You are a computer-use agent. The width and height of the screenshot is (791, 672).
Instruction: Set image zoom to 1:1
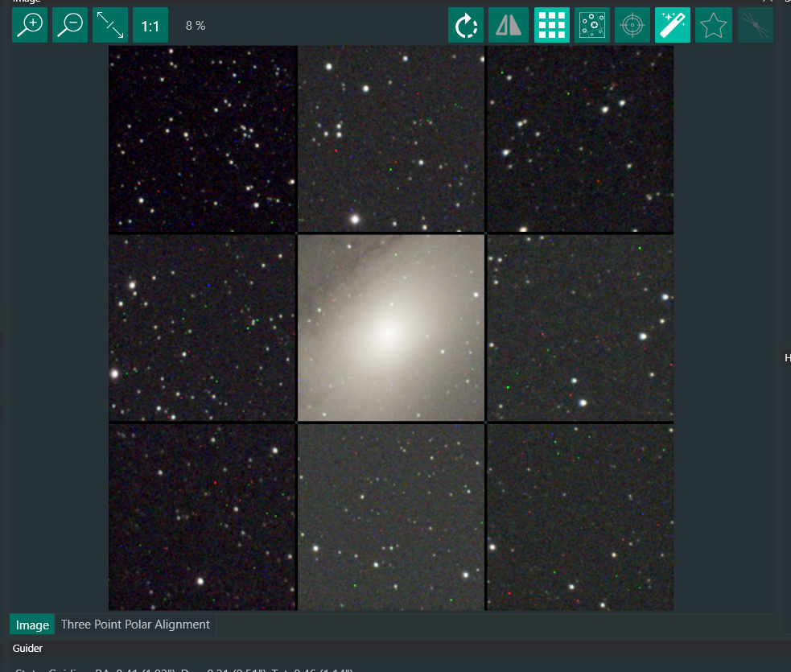(150, 25)
